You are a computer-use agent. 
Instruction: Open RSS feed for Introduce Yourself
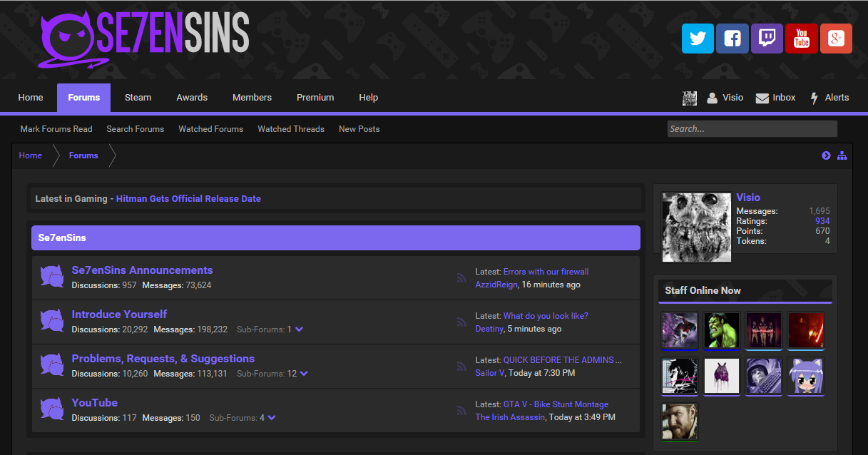tap(461, 322)
